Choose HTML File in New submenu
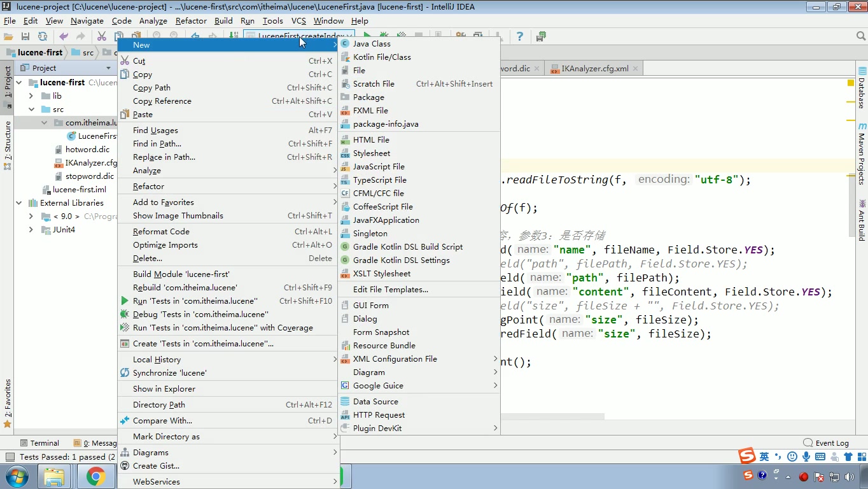The height and width of the screenshot is (489, 868). [419, 140]
